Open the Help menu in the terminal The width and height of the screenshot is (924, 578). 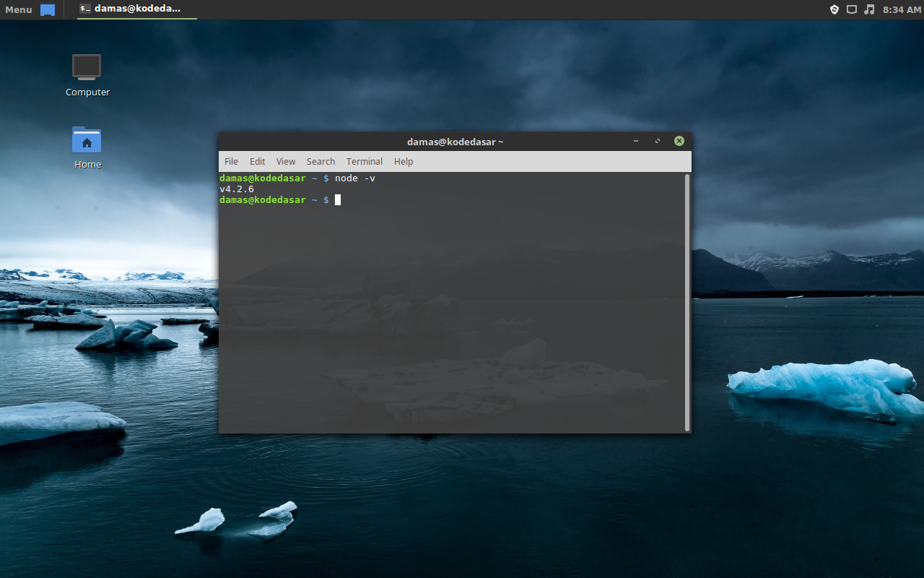[404, 161]
